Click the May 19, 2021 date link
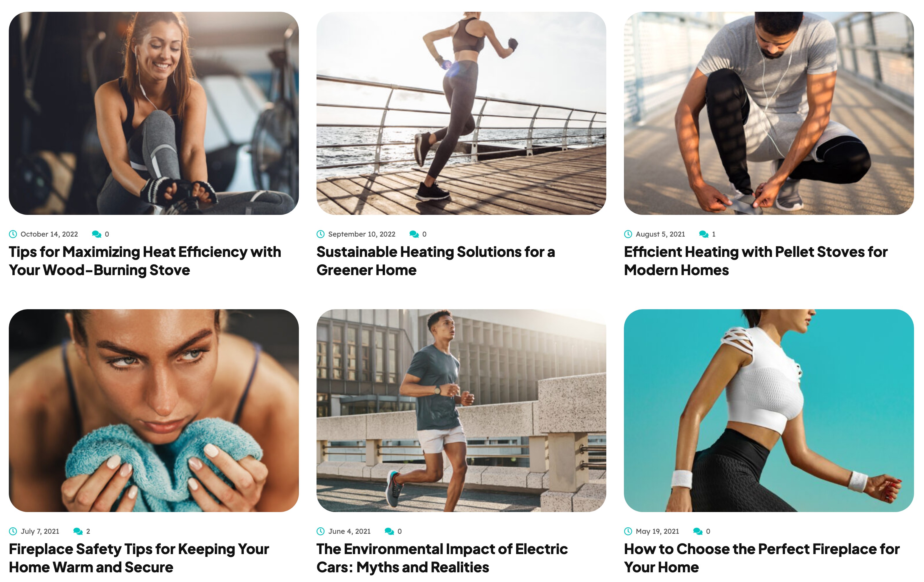This screenshot has width=924, height=582. (x=657, y=531)
